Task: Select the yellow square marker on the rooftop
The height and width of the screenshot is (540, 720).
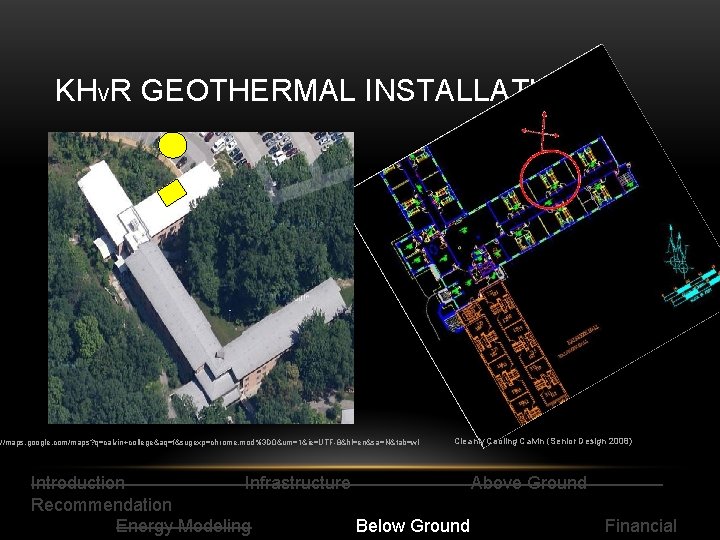Action: (172, 192)
